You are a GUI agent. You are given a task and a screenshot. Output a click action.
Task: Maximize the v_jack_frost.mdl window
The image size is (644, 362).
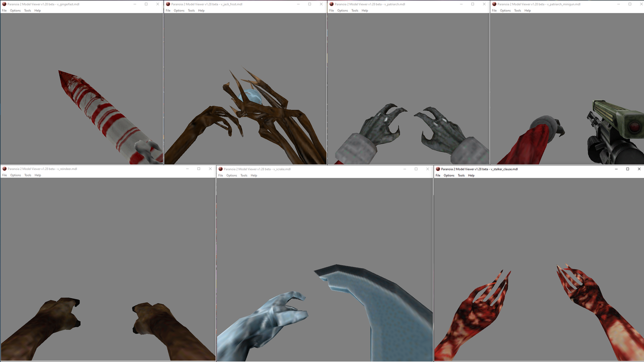click(309, 4)
